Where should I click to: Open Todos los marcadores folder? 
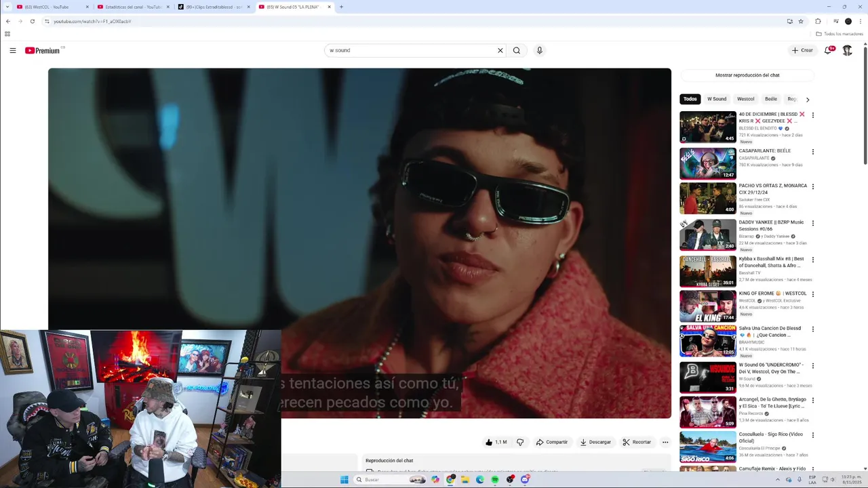tap(840, 34)
